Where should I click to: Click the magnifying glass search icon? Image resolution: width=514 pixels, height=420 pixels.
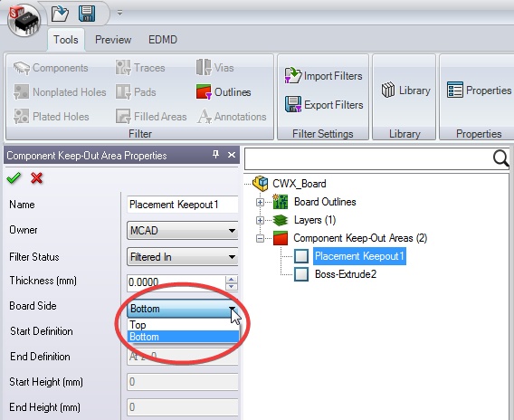click(500, 158)
